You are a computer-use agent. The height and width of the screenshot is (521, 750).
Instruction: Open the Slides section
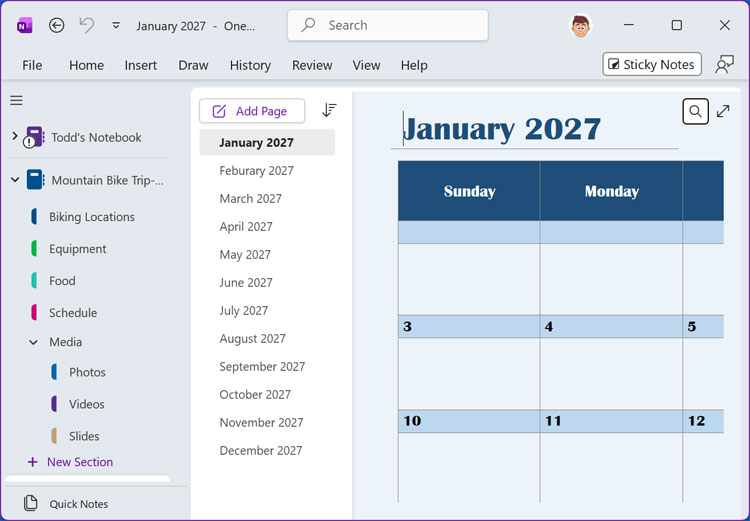click(x=84, y=436)
